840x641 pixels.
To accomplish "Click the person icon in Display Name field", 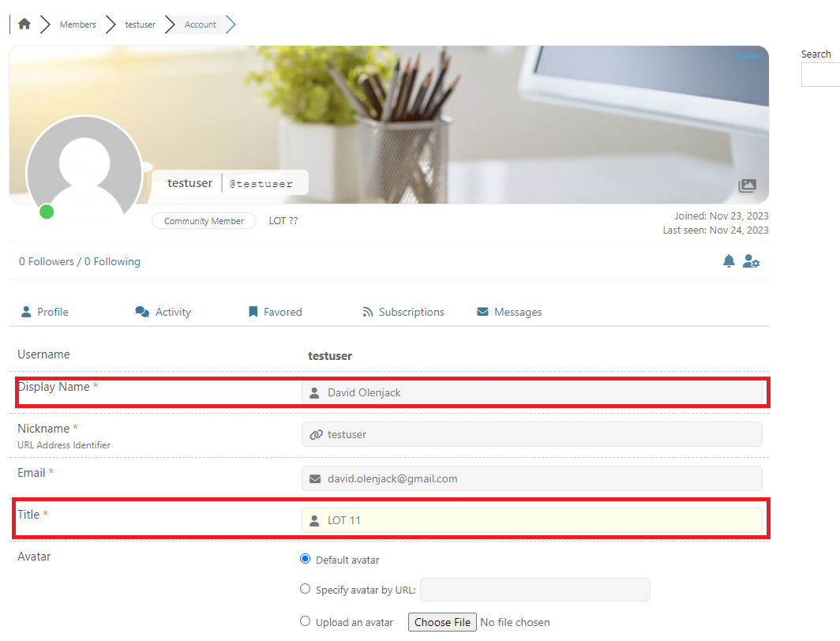I will click(314, 393).
